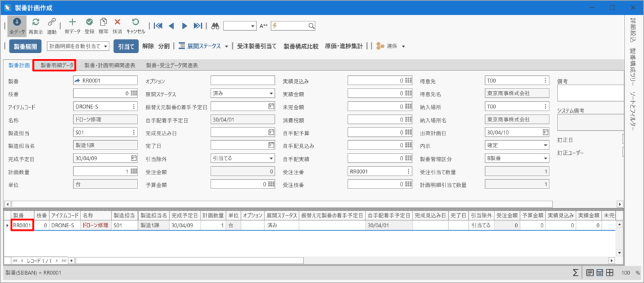
Task: Click the 新データ plus icon
Action: (x=72, y=23)
